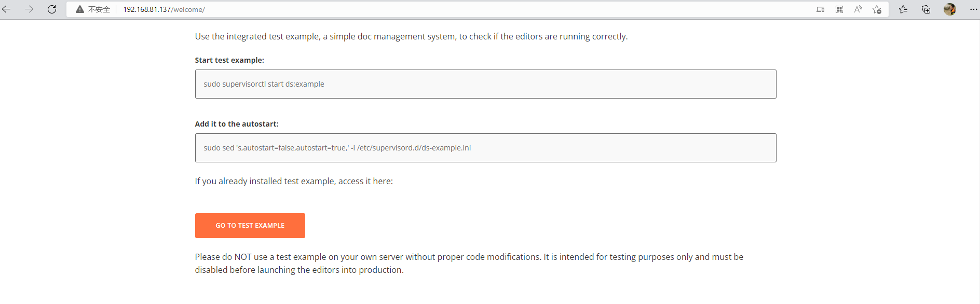The width and height of the screenshot is (980, 304).
Task: Click the address bar URL 192.168.81.137/welcome/
Action: pyautogui.click(x=164, y=9)
